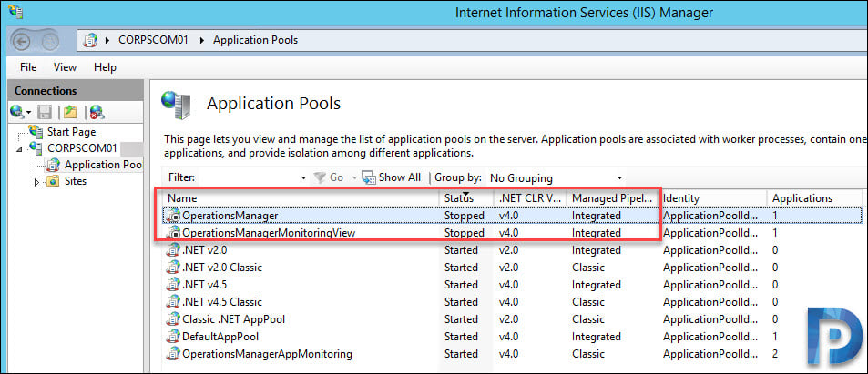Screen dimensions: 868x374
Task: Click the Application Pools page header icon
Action: tap(177, 104)
